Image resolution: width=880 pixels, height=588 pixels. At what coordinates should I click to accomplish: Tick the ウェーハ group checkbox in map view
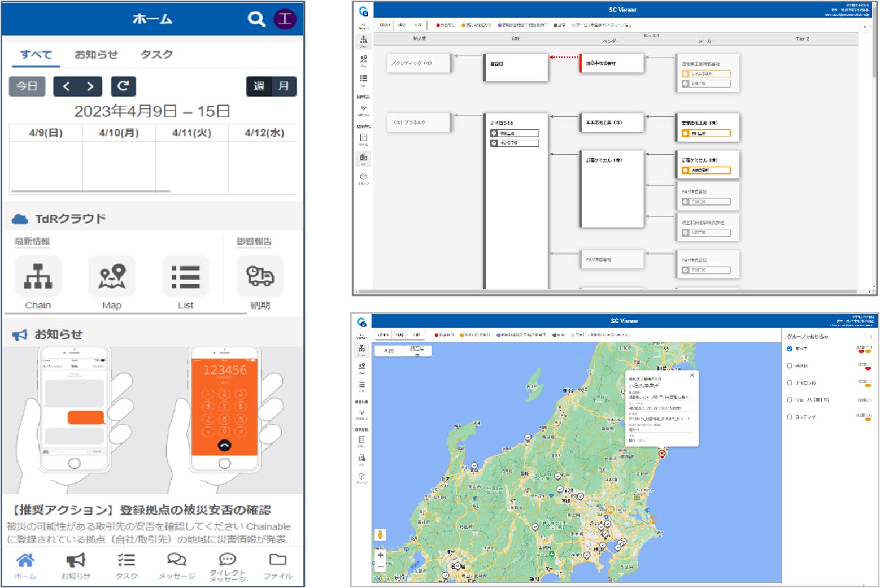pyautogui.click(x=790, y=400)
